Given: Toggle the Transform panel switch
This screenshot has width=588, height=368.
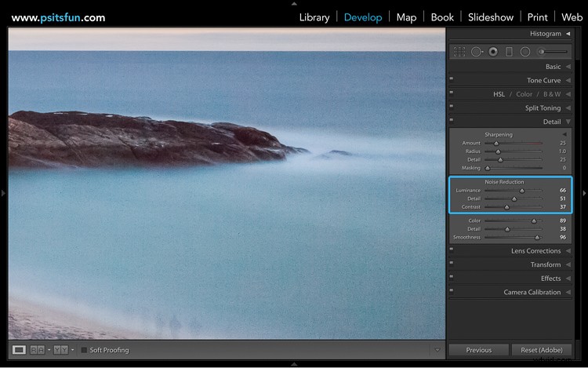Looking at the screenshot, I should coord(452,263).
